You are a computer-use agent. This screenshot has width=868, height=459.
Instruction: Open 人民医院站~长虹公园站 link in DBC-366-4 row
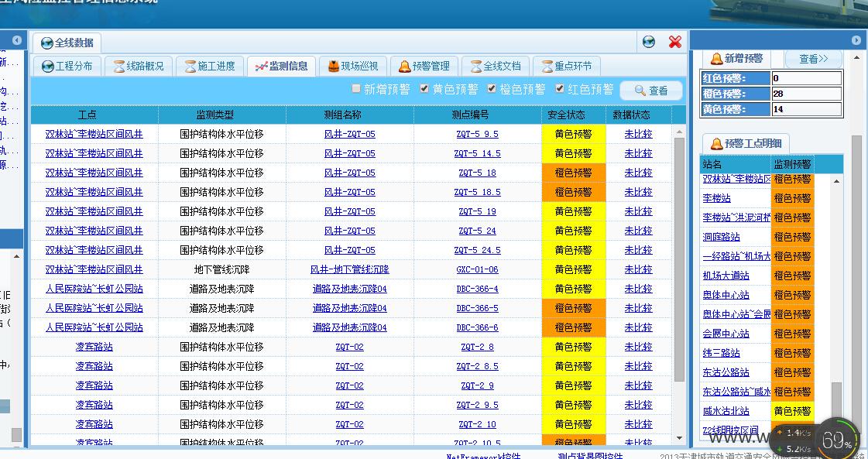click(94, 289)
